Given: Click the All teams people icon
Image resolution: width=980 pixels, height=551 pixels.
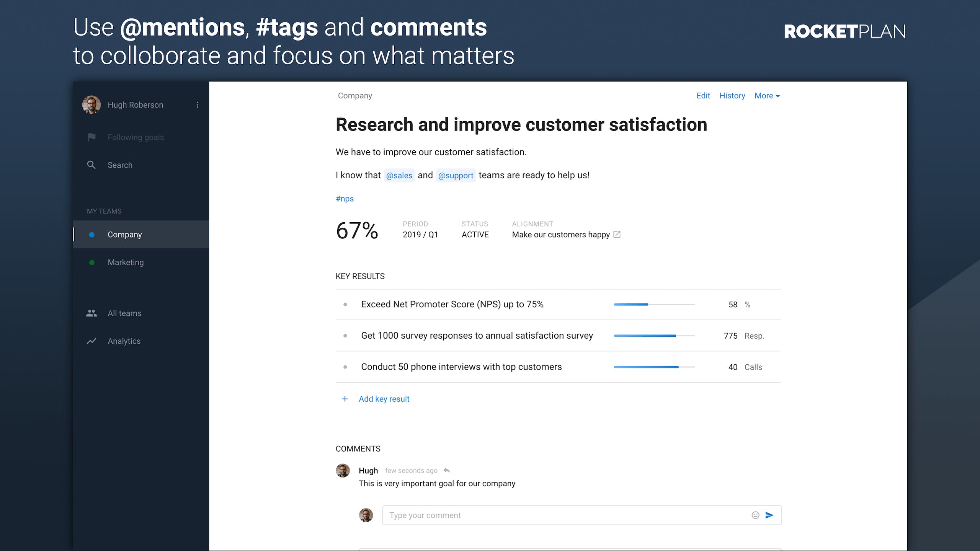Looking at the screenshot, I should click(91, 313).
